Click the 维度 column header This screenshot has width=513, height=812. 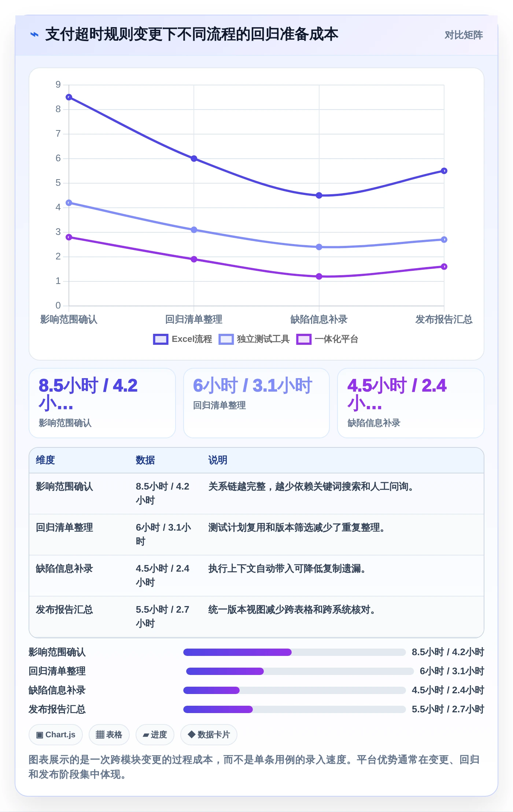[x=45, y=460]
